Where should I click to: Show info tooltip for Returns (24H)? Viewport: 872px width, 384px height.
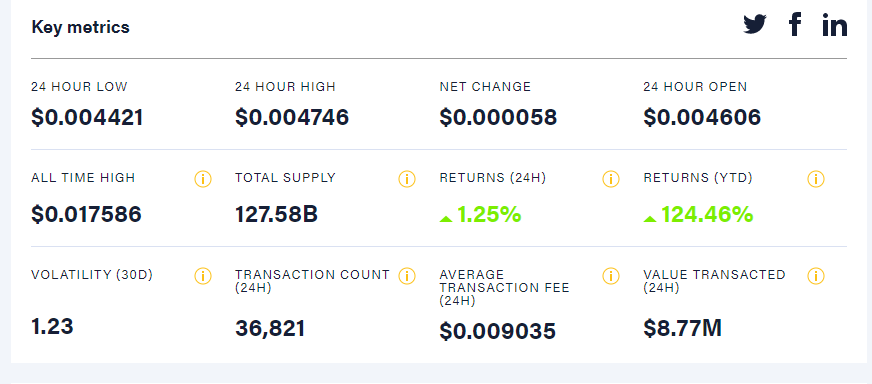(x=611, y=179)
